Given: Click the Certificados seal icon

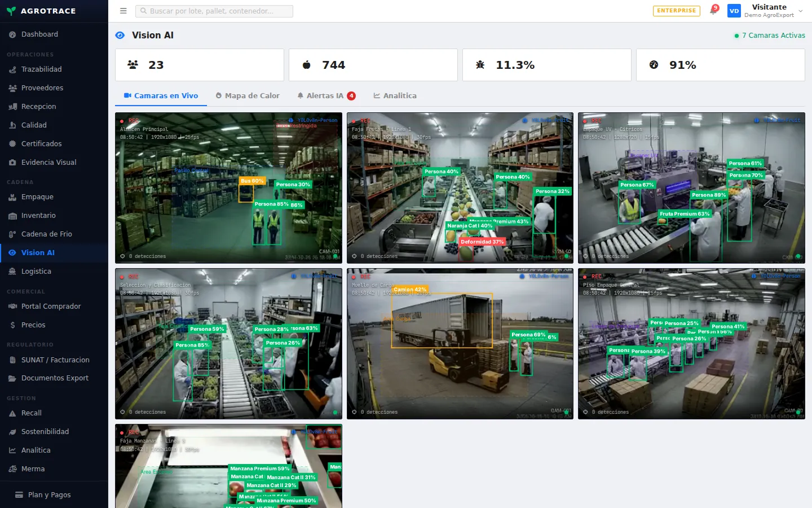Looking at the screenshot, I should 12,144.
